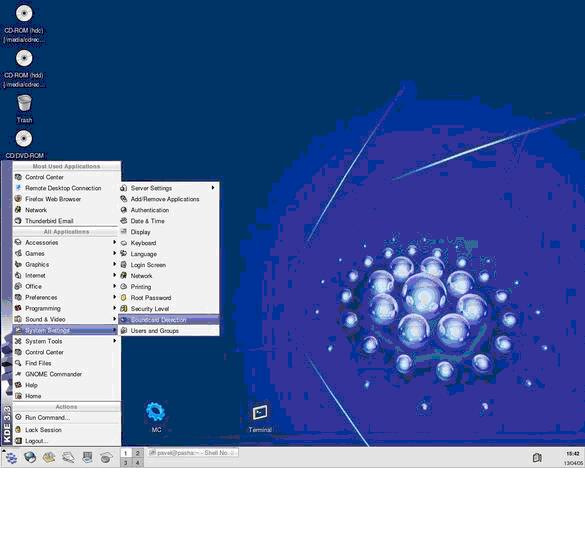Screen dimensions: 585x554
Task: Click the KDE menu button in panel
Action: click(11, 457)
